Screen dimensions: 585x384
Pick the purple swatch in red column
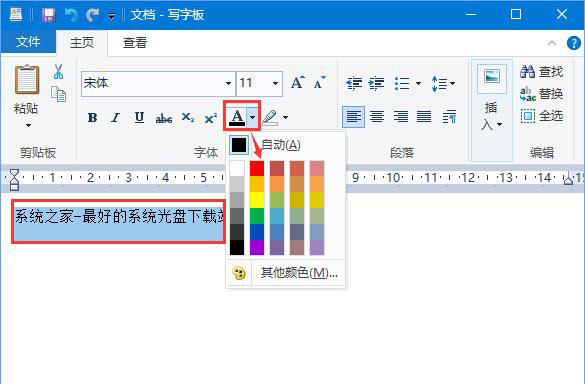[x=257, y=247]
